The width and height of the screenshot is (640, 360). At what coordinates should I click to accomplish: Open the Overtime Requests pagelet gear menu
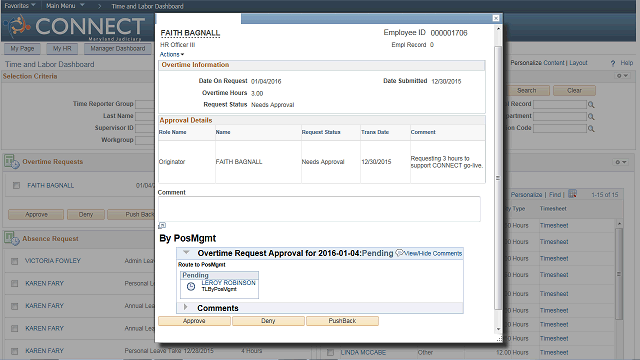[621, 162]
